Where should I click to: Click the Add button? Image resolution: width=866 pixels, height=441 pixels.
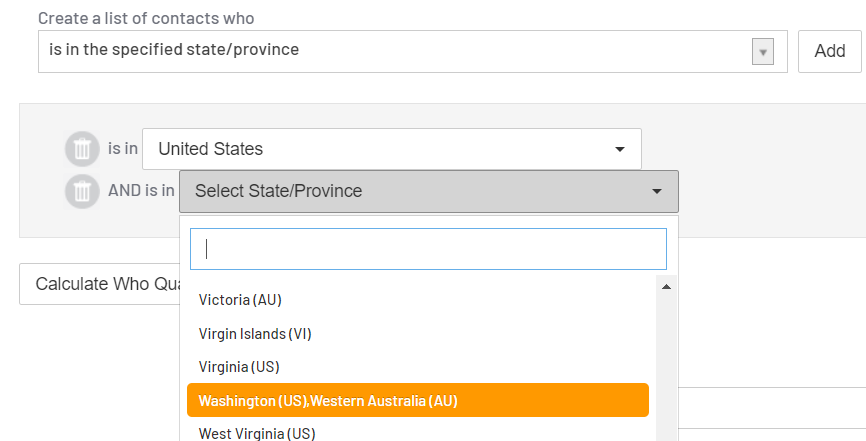tap(830, 51)
